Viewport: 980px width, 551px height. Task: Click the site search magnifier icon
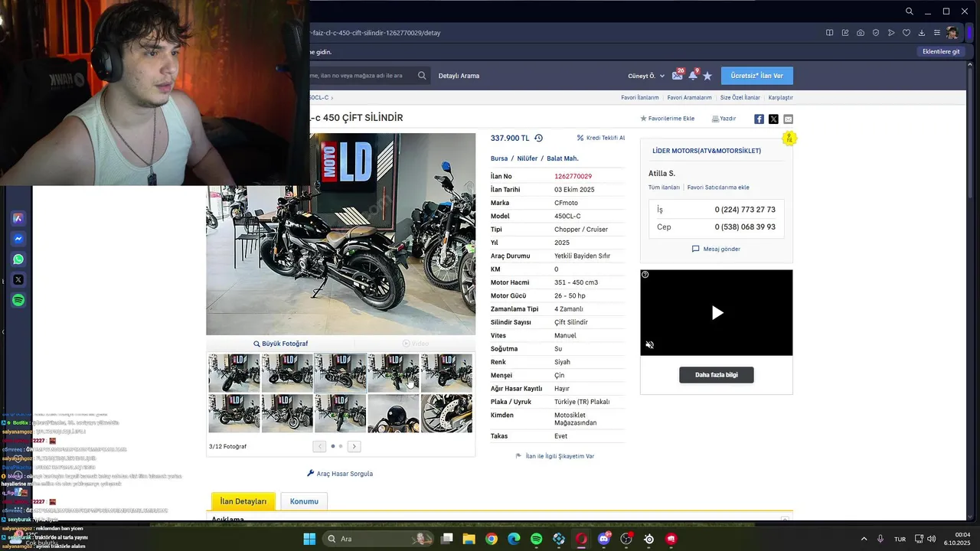[x=422, y=76]
